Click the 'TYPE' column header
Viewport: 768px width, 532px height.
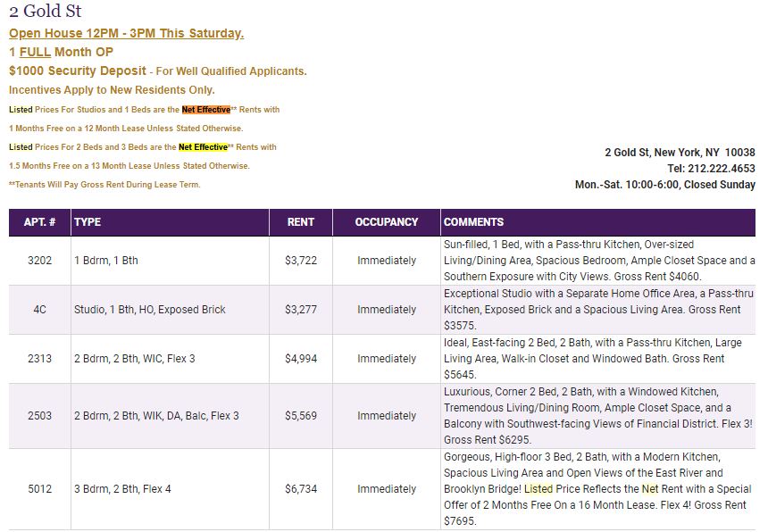pyautogui.click(x=170, y=222)
